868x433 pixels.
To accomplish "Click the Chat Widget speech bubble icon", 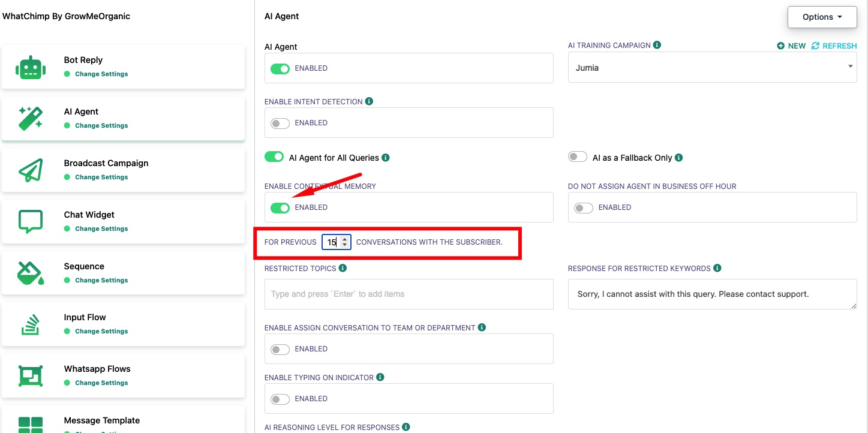I will 30,221.
